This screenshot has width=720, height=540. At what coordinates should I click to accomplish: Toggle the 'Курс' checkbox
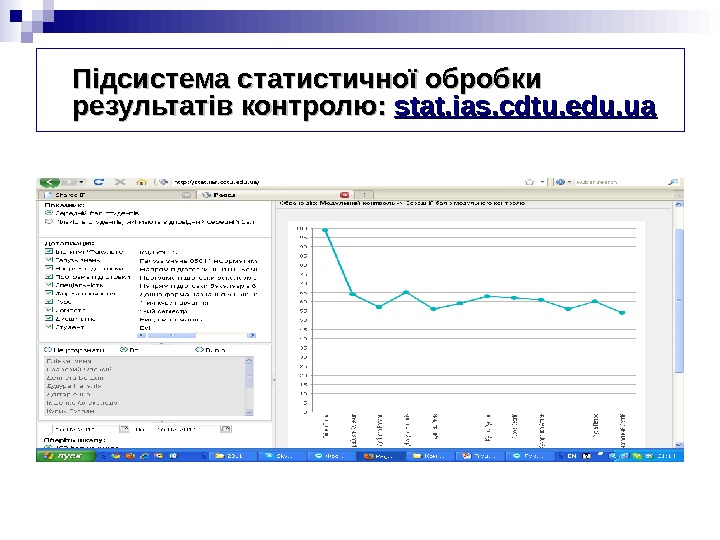point(49,302)
